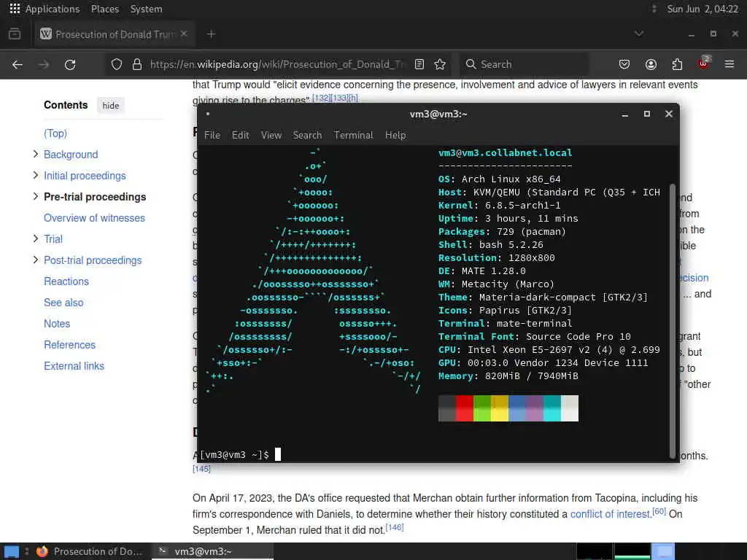Bookmark this page with the star icon
Image resolution: width=747 pixels, height=560 pixels.
click(x=440, y=64)
